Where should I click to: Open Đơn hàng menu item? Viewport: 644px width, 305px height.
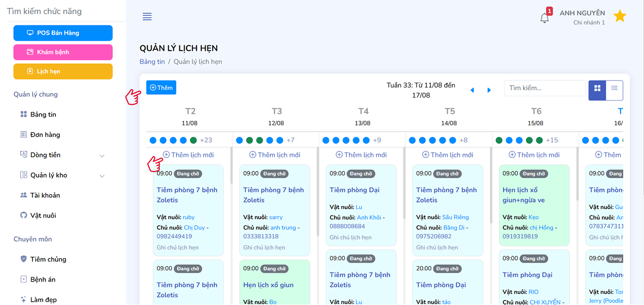pyautogui.click(x=45, y=135)
